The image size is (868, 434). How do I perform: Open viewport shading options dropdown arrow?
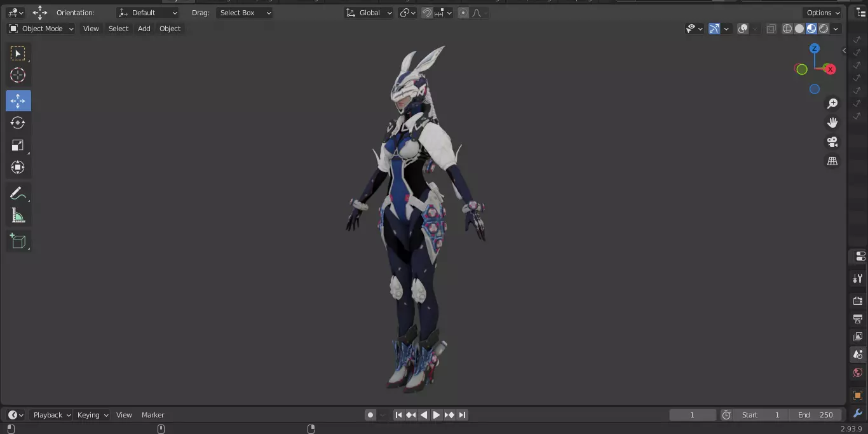[x=836, y=29]
